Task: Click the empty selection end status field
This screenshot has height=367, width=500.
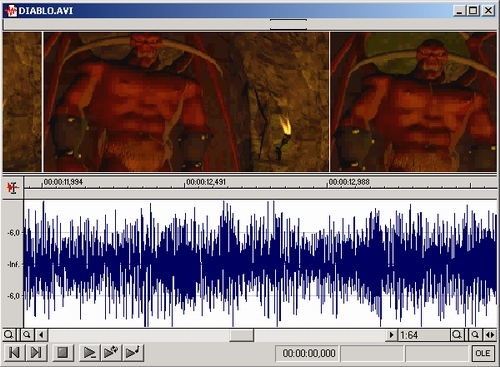Action: [372, 353]
